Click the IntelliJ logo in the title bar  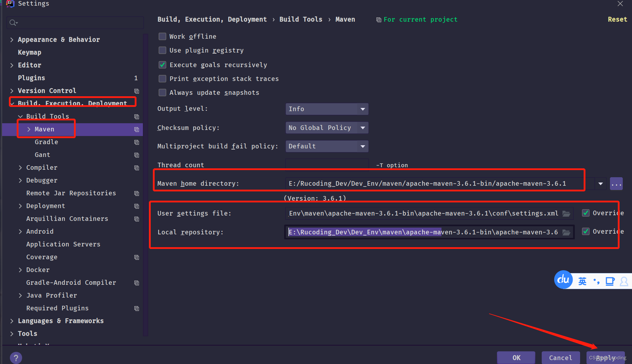[10, 4]
